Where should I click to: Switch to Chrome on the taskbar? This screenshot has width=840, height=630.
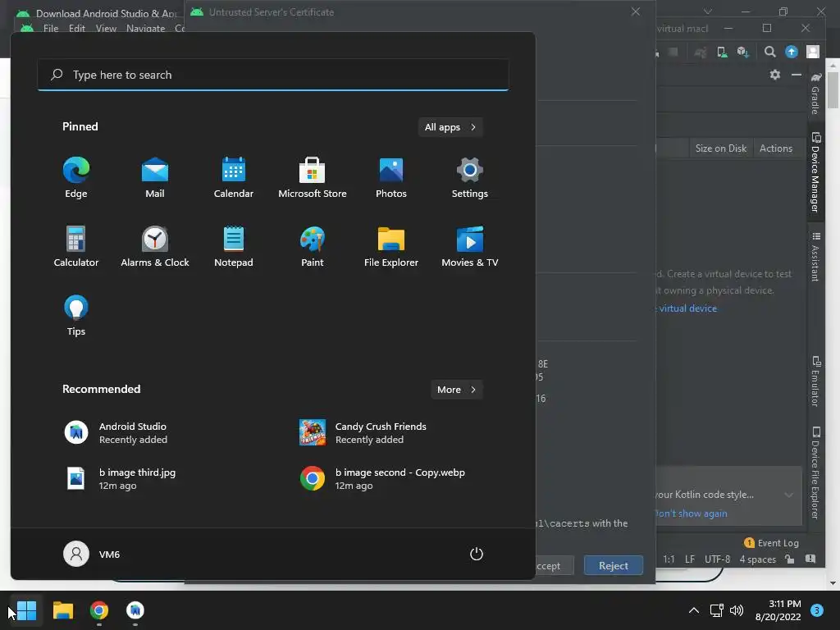[99, 610]
